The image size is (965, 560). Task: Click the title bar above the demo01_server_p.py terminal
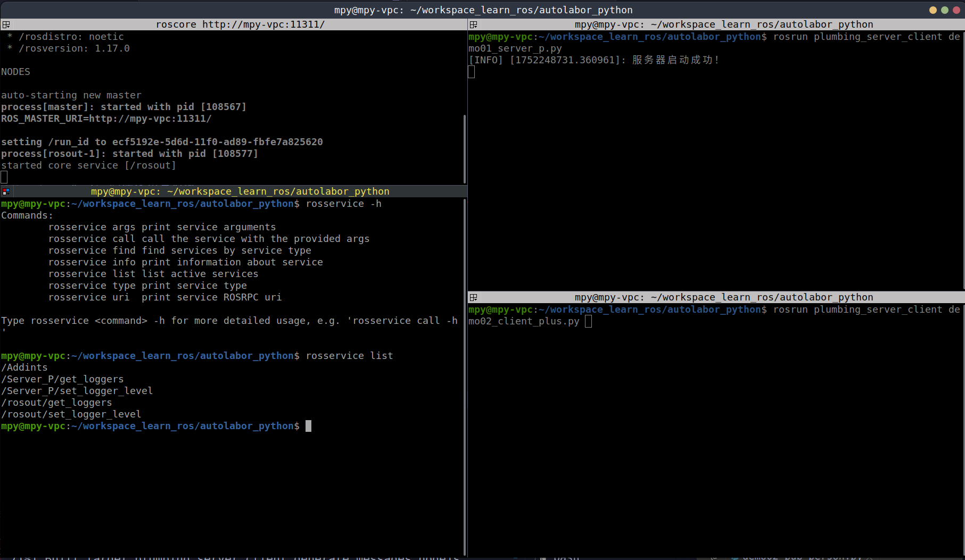click(723, 24)
